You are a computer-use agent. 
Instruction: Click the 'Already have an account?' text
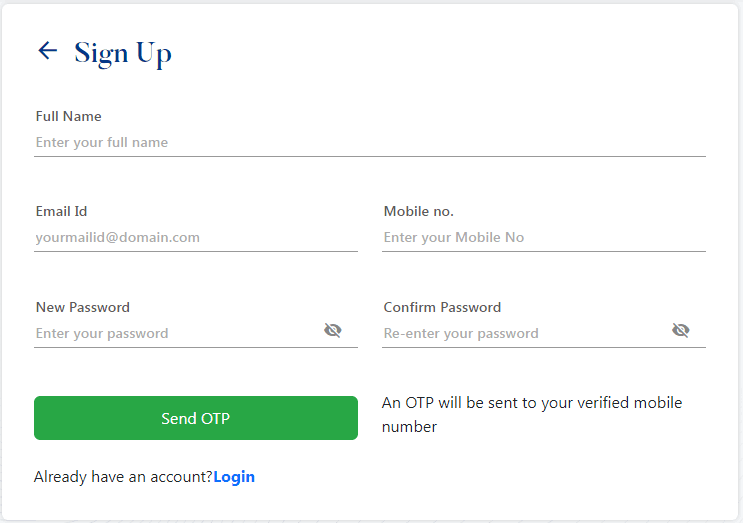(123, 477)
